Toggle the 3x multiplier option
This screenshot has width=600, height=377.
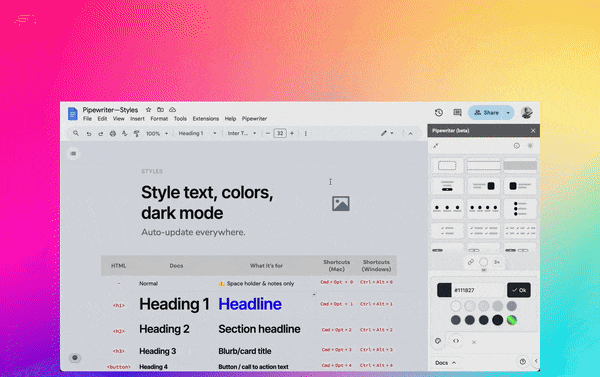(x=497, y=262)
